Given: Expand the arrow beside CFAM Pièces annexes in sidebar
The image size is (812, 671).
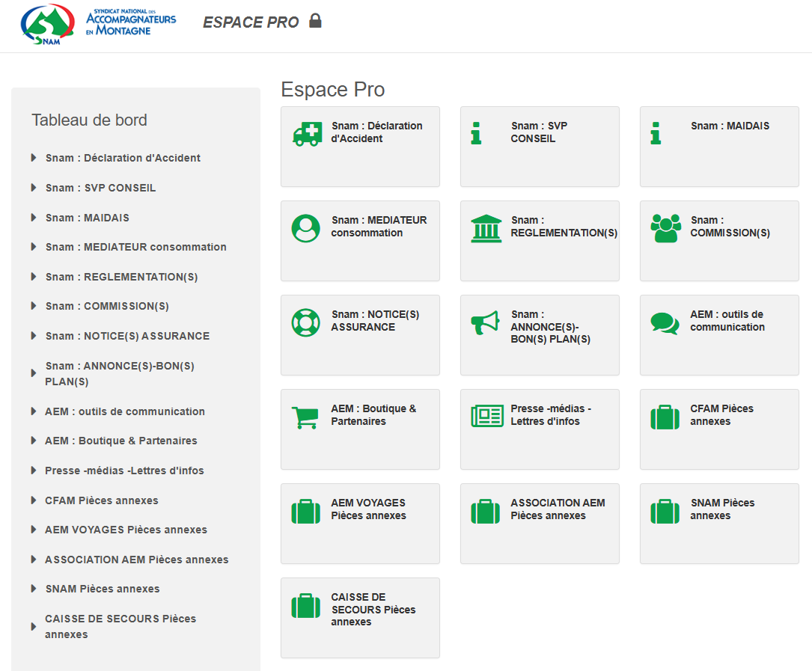Looking at the screenshot, I should pyautogui.click(x=34, y=500).
